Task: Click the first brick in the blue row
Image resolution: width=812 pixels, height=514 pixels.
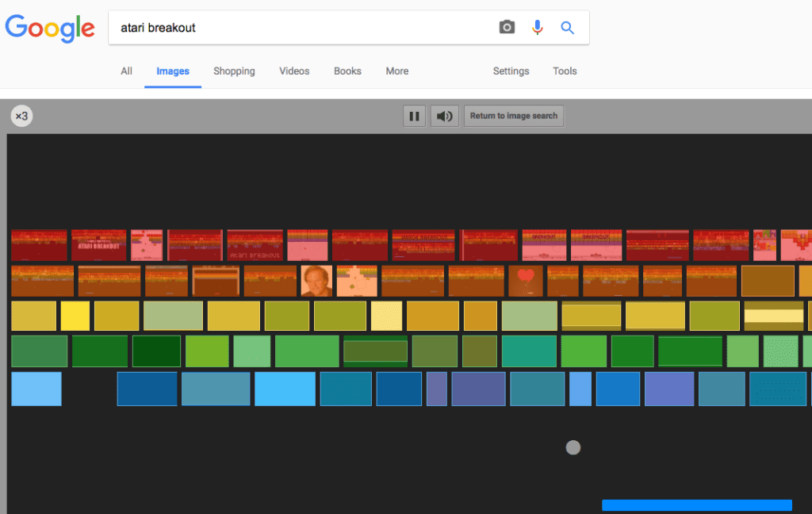Action: coord(36,389)
